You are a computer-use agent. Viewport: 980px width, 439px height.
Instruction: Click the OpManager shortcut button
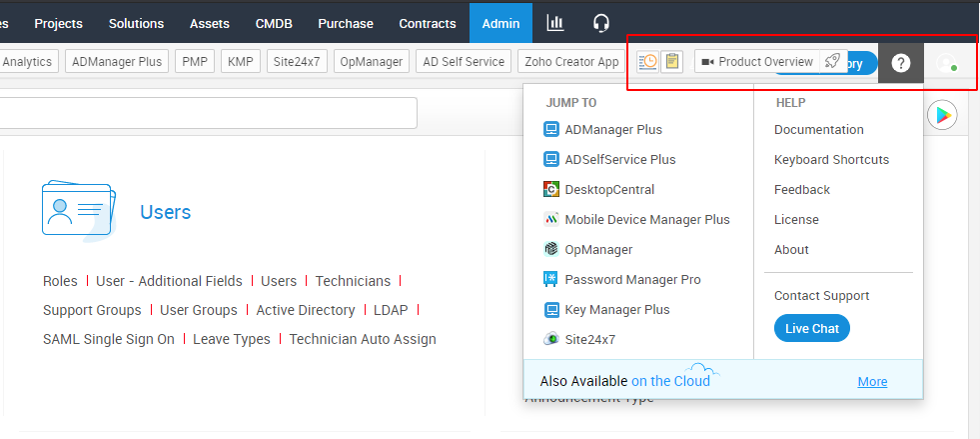[372, 62]
